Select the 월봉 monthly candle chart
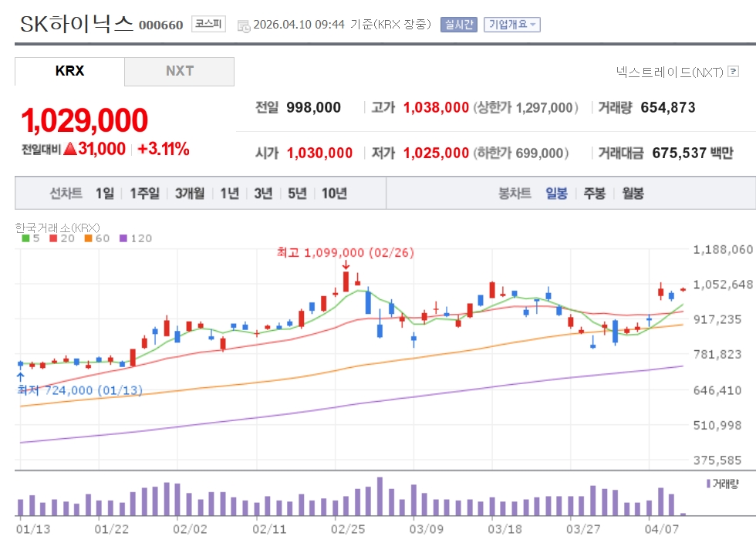756x553 pixels. [633, 193]
